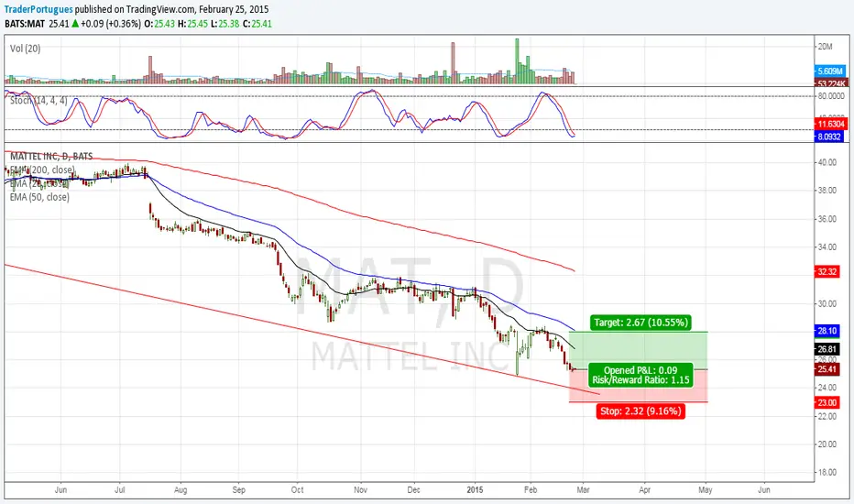854x504 pixels.
Task: Click the Stop: 2.32 (9.16%) label
Action: [x=640, y=411]
